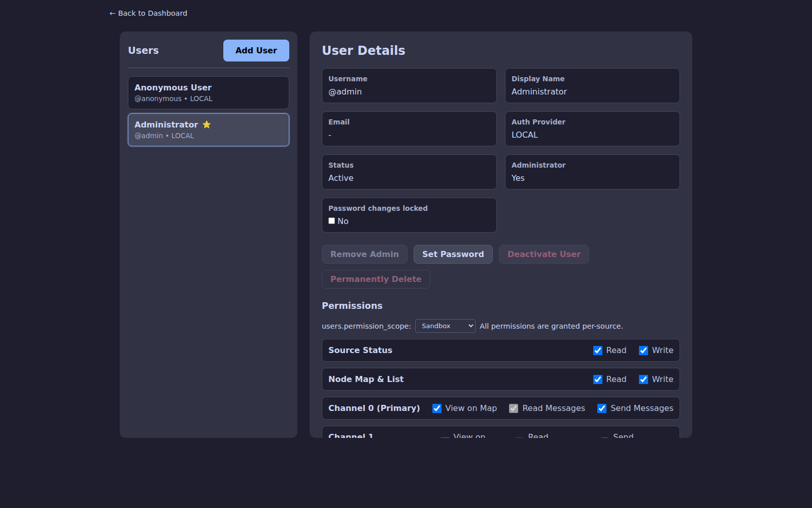The width and height of the screenshot is (812, 508).
Task: Click the Deactivate User button
Action: pyautogui.click(x=544, y=254)
